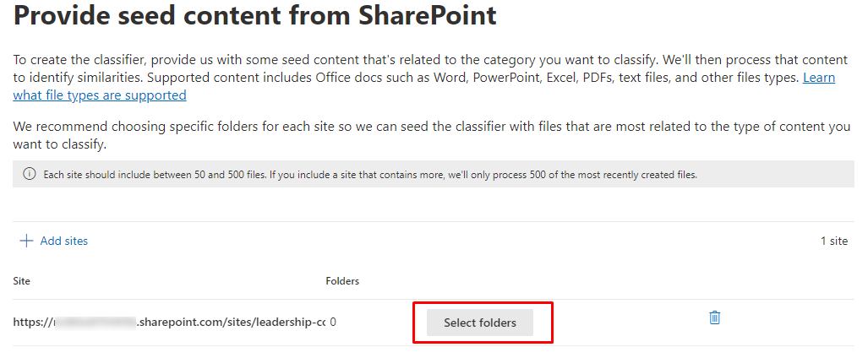
Task: Click the 'To create the classifier' paragraph
Action: point(338,60)
